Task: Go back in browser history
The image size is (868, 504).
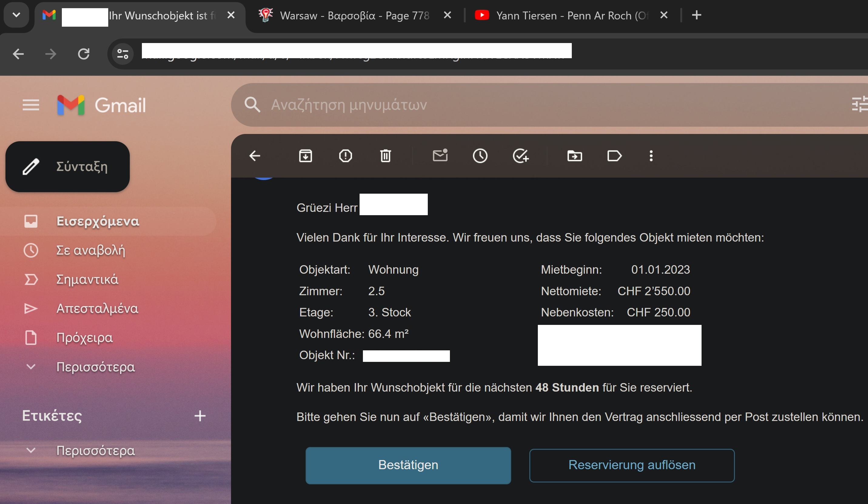Action: (x=18, y=54)
